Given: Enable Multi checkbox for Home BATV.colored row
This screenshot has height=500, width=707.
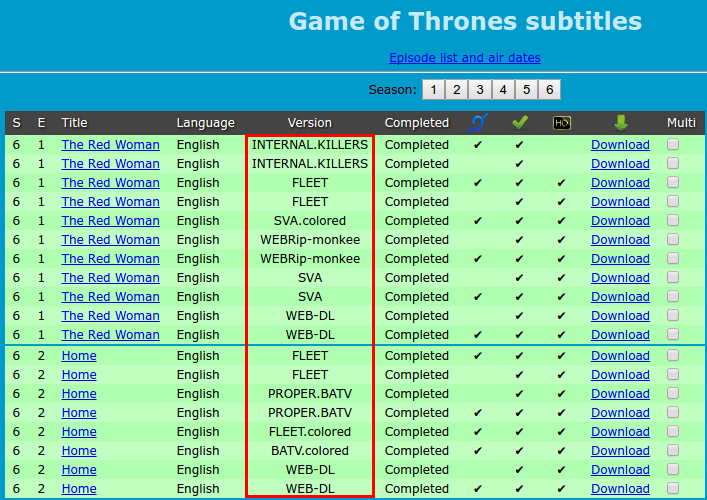Looking at the screenshot, I should [673, 450].
